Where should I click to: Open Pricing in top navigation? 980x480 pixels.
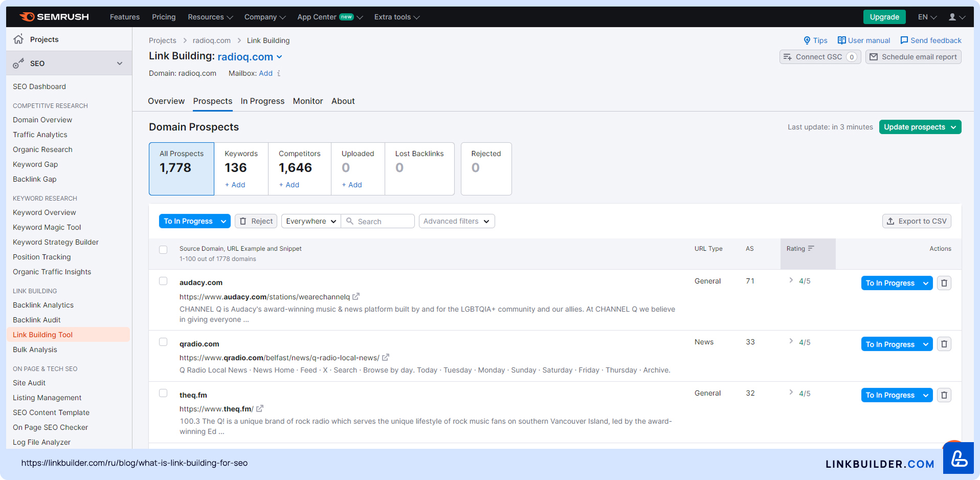pos(164,17)
